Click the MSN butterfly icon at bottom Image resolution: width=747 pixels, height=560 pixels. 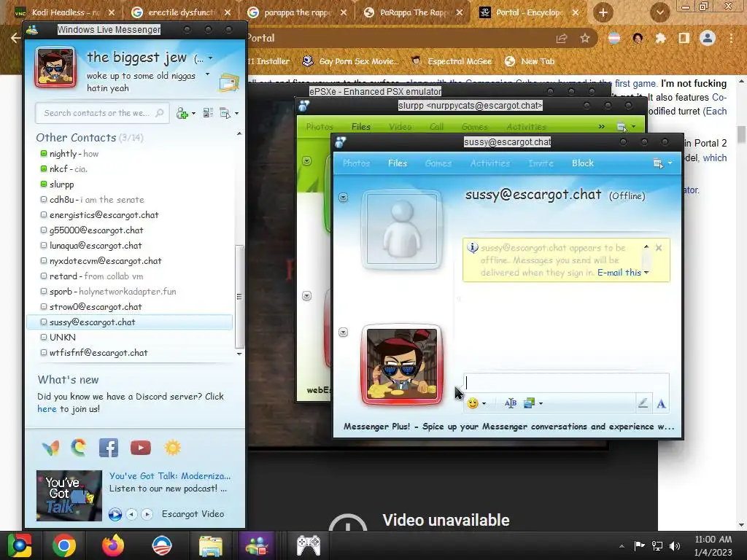tap(51, 448)
